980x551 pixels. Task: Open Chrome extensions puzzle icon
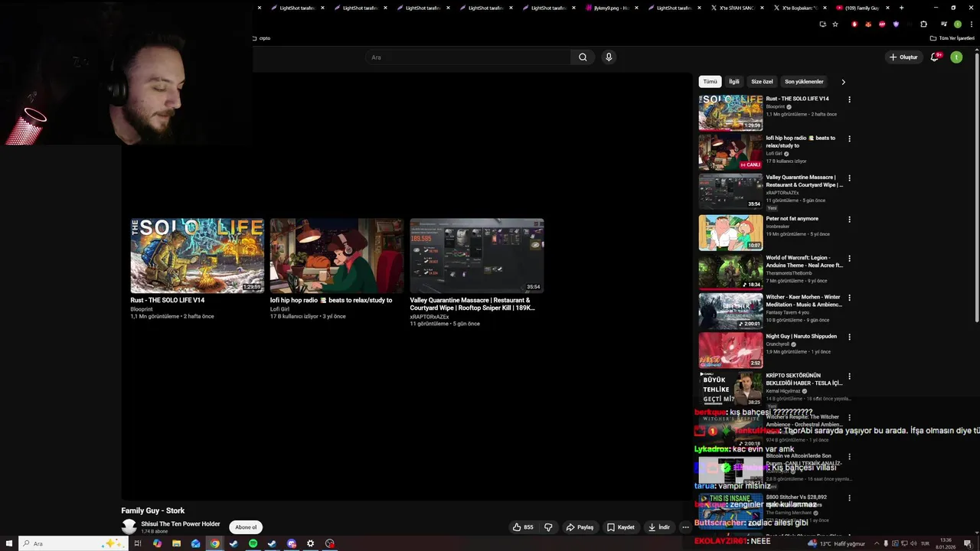pyautogui.click(x=923, y=24)
